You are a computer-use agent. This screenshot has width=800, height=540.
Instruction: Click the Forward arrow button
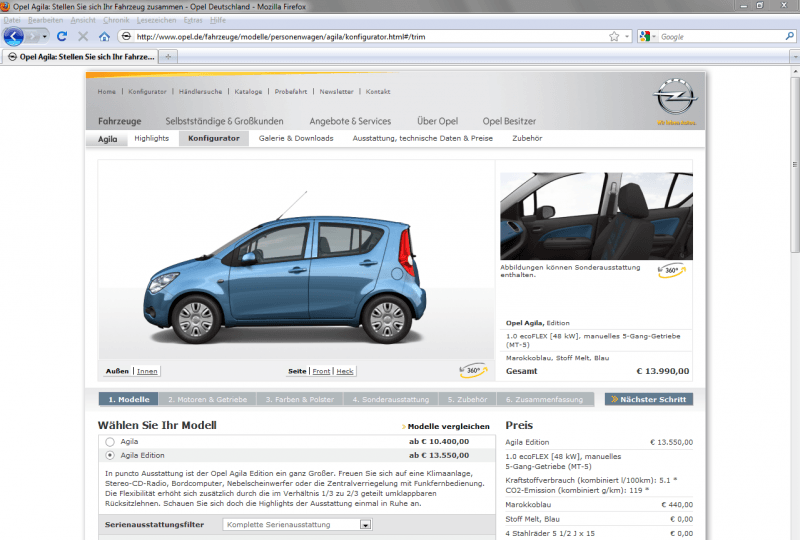coord(33,37)
